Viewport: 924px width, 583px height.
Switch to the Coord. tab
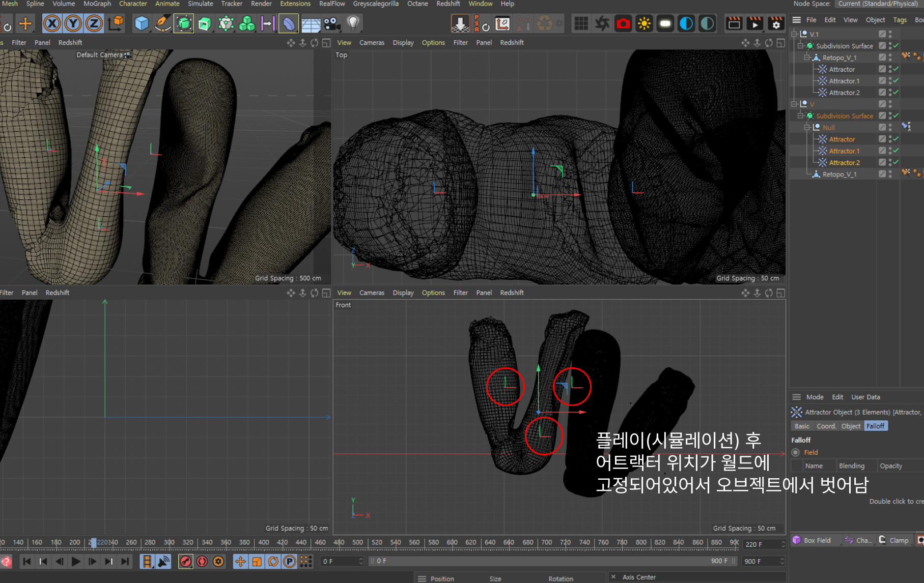826,426
